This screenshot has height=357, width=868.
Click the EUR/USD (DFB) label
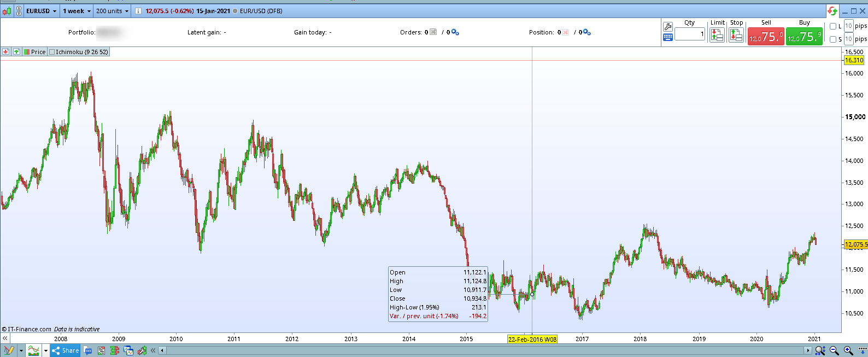click(x=261, y=11)
